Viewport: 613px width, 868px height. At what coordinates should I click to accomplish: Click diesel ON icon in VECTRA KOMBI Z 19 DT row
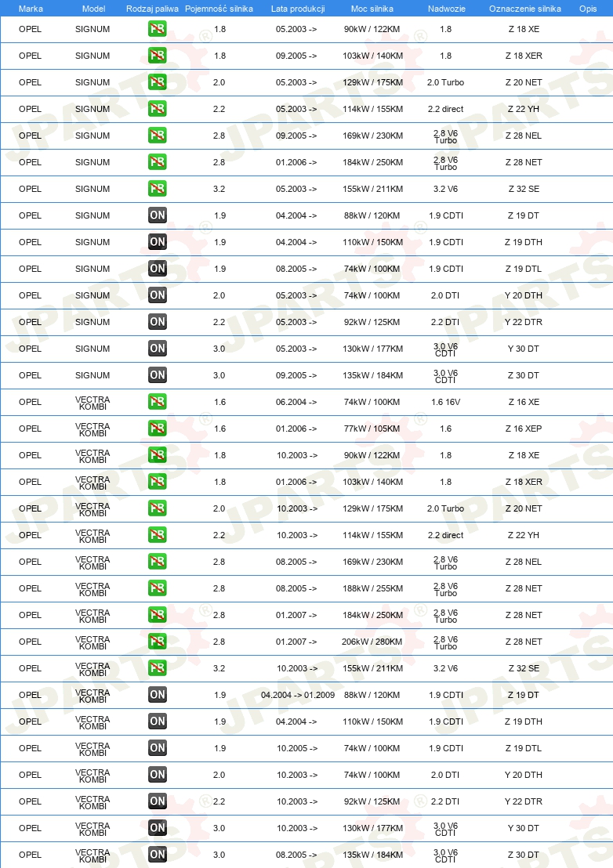(x=158, y=695)
